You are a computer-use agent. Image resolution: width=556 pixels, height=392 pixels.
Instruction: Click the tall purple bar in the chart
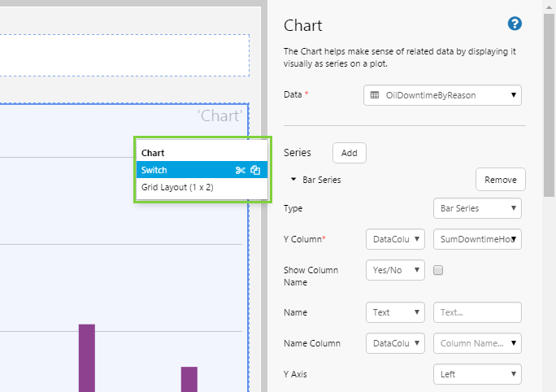pos(86,357)
